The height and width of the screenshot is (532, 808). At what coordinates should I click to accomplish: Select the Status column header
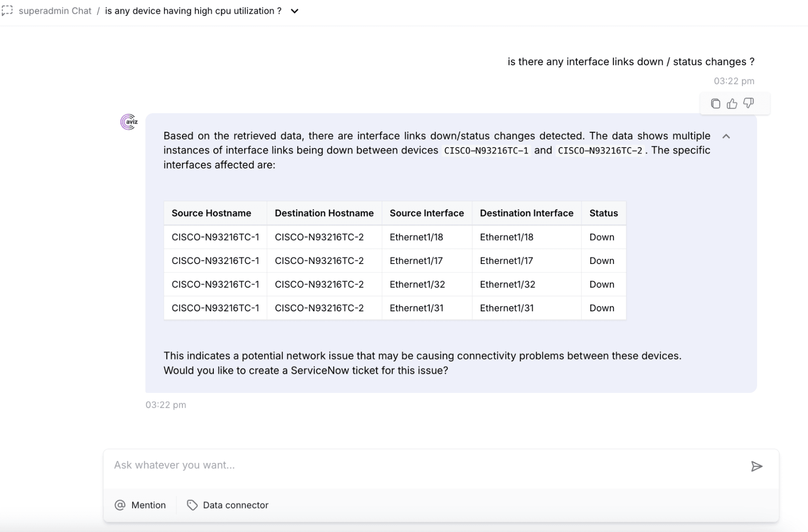(x=603, y=213)
